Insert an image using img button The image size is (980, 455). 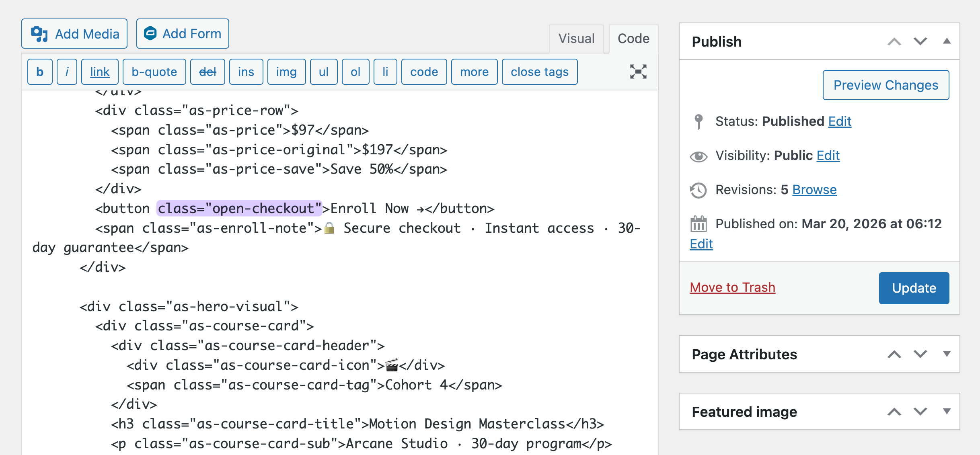[286, 72]
